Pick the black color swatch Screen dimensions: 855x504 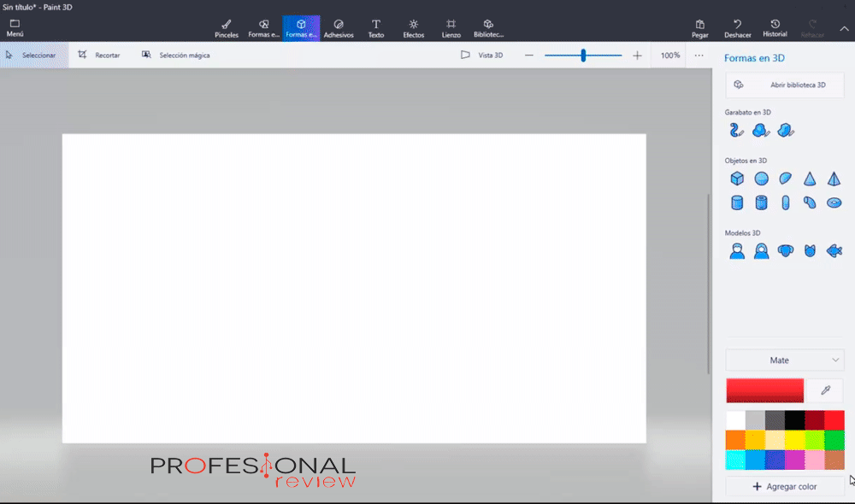794,420
